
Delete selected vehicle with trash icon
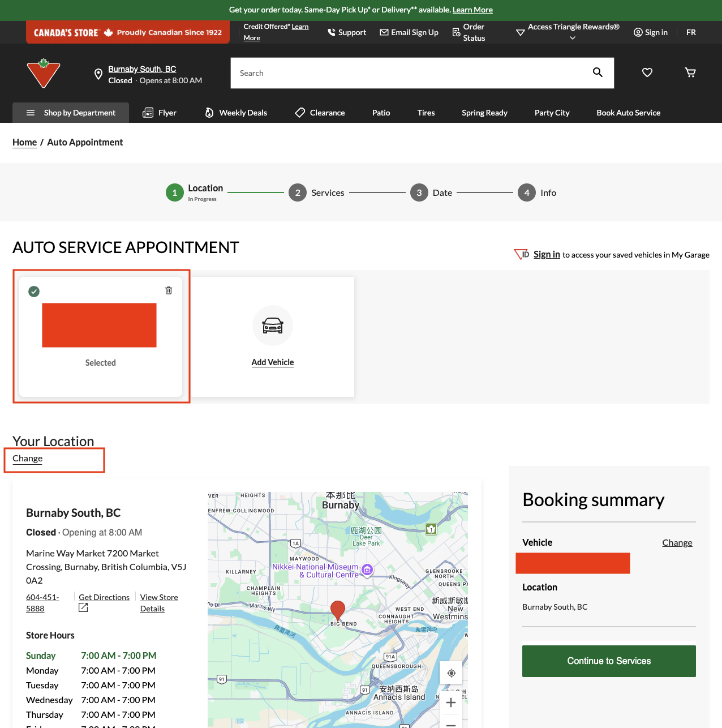(x=169, y=290)
